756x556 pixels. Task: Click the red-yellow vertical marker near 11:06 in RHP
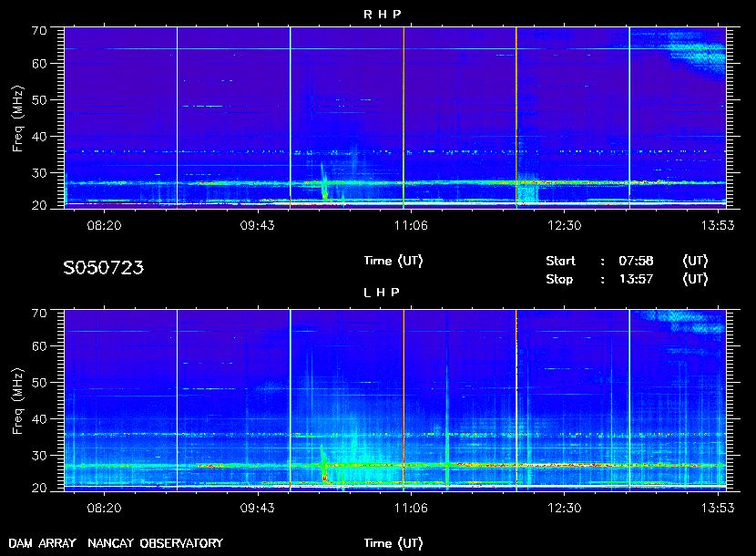(x=404, y=118)
